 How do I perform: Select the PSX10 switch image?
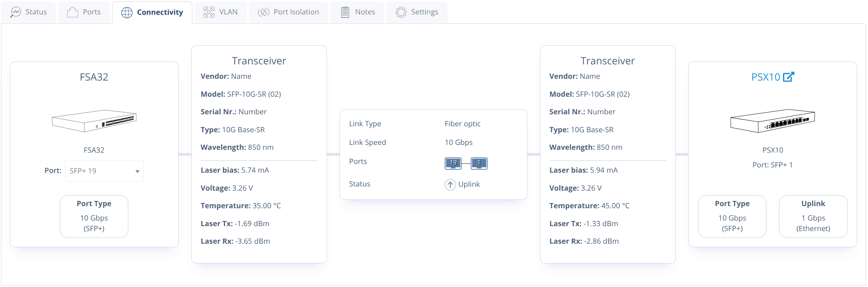[x=772, y=121]
